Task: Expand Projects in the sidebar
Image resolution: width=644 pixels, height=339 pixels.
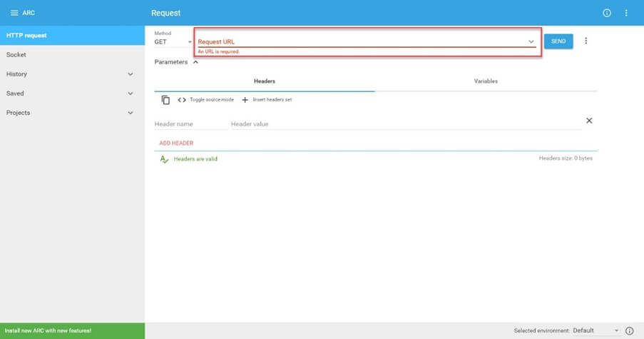Action: (x=130, y=113)
